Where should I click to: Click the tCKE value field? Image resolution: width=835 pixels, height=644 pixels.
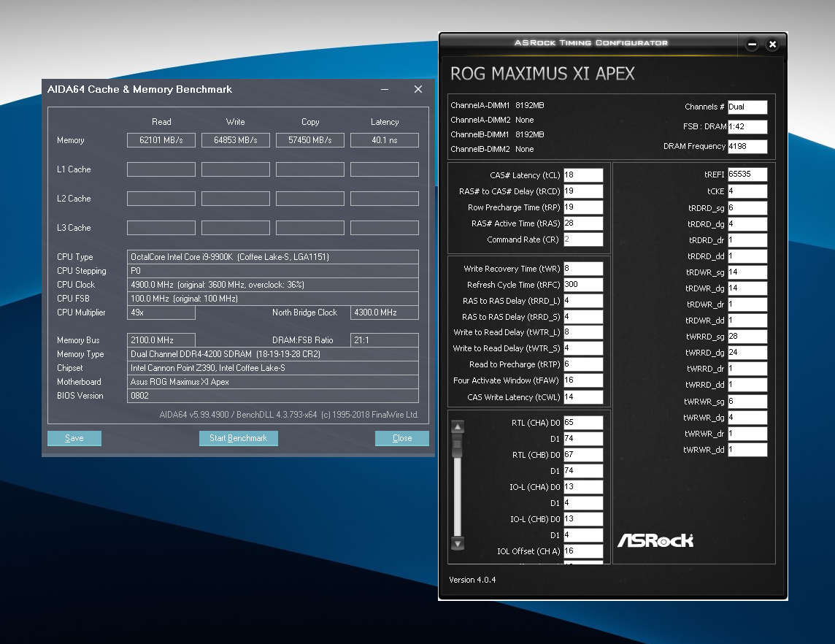(x=747, y=191)
